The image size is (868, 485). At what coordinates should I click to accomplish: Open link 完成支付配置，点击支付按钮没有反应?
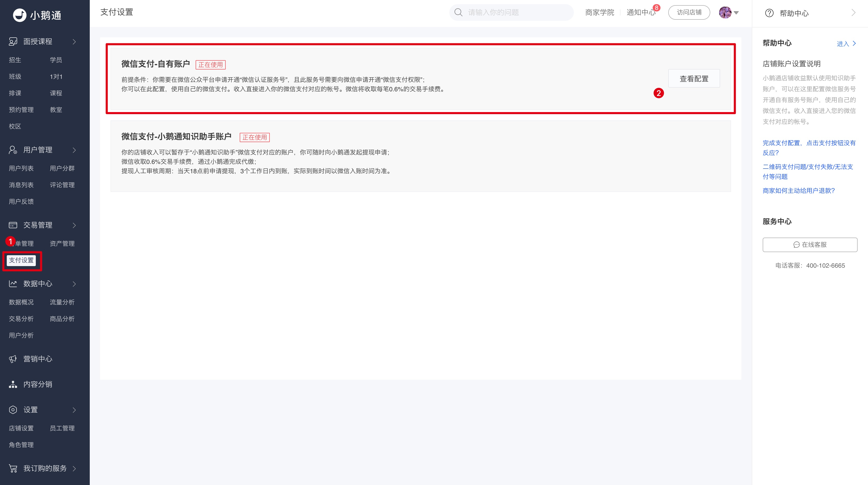[809, 148]
